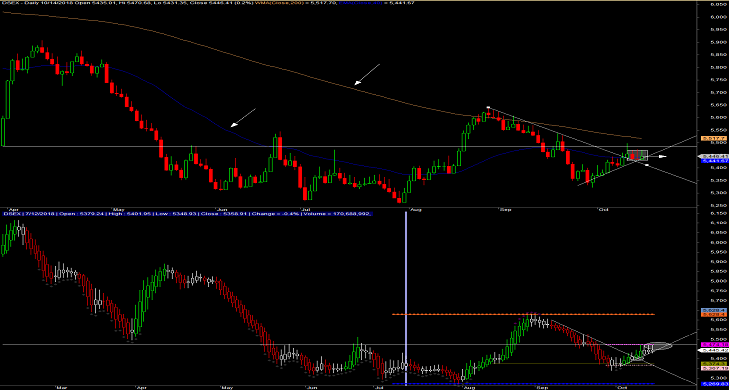Click the white arrow pointing at the blue moving average
730x390 pixels.
[x=243, y=118]
